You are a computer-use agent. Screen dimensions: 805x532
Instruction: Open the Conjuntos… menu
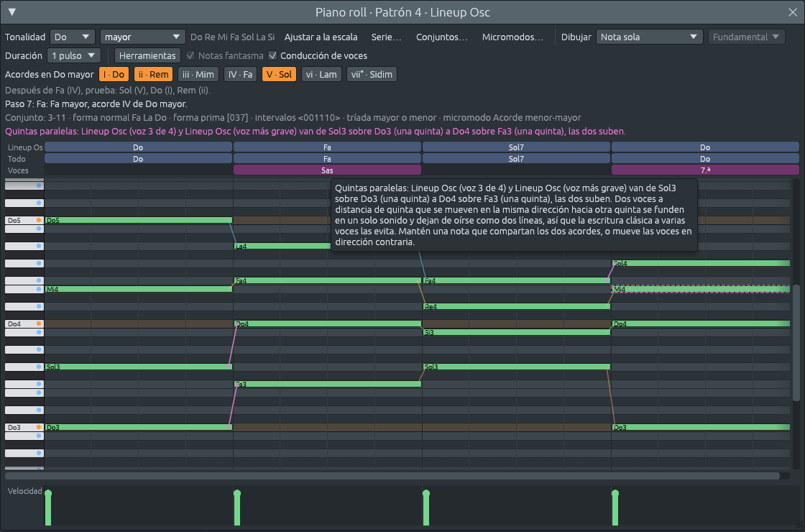(441, 37)
